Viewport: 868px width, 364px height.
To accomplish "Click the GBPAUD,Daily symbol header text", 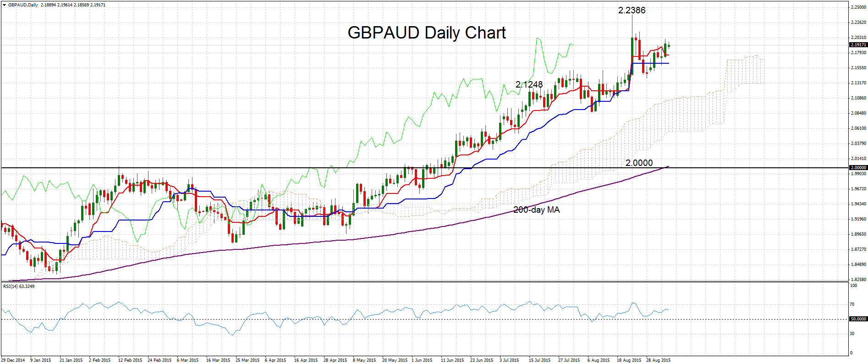I will click(x=23, y=5).
